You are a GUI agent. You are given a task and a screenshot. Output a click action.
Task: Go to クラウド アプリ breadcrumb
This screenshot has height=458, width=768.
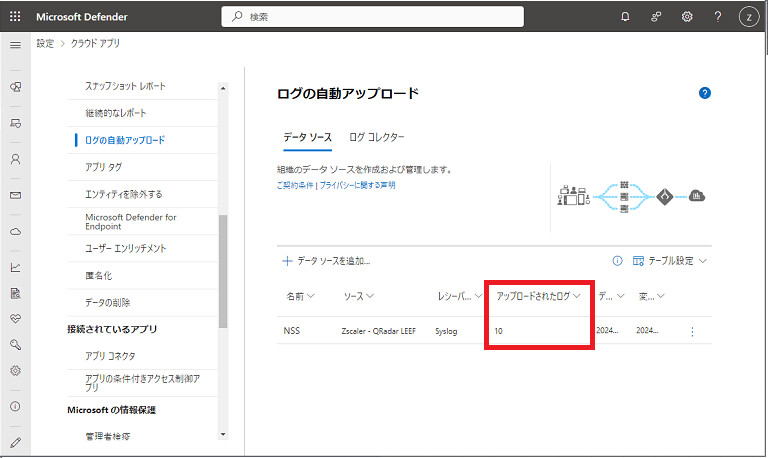[x=96, y=43]
